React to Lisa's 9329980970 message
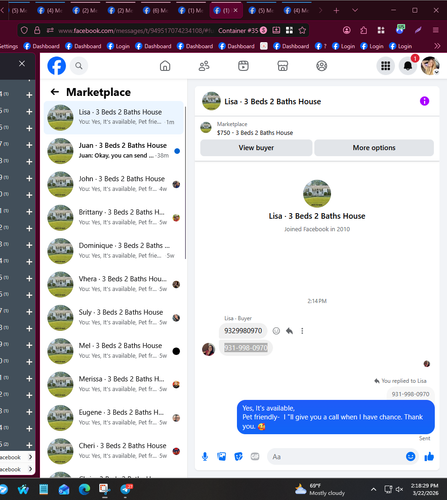The height and width of the screenshot is (500, 447). (276, 331)
